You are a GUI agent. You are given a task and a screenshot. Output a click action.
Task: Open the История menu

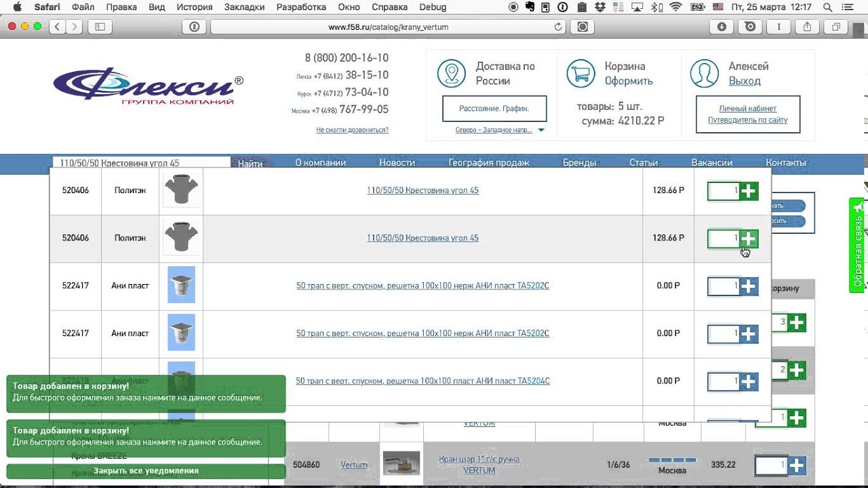[194, 7]
